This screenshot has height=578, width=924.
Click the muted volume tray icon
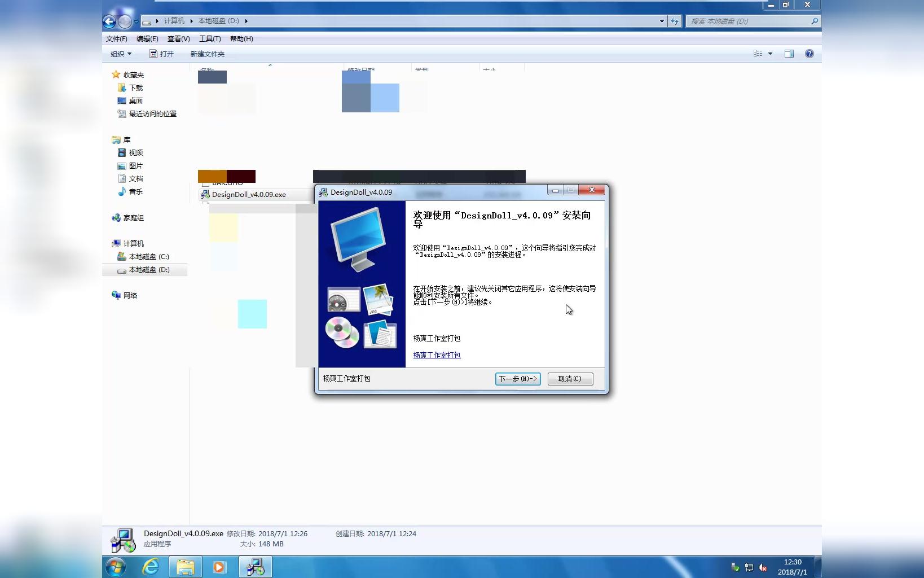tap(763, 567)
